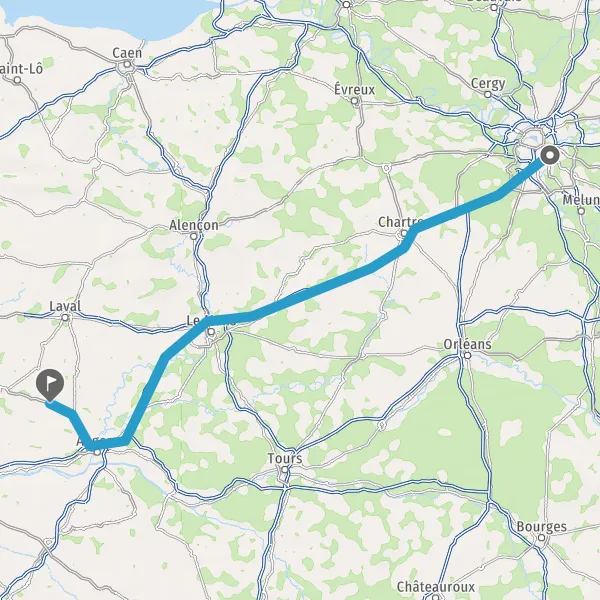Image resolution: width=600 pixels, height=600 pixels.
Task: Click the Laval city marker dot
Action: 65,317
